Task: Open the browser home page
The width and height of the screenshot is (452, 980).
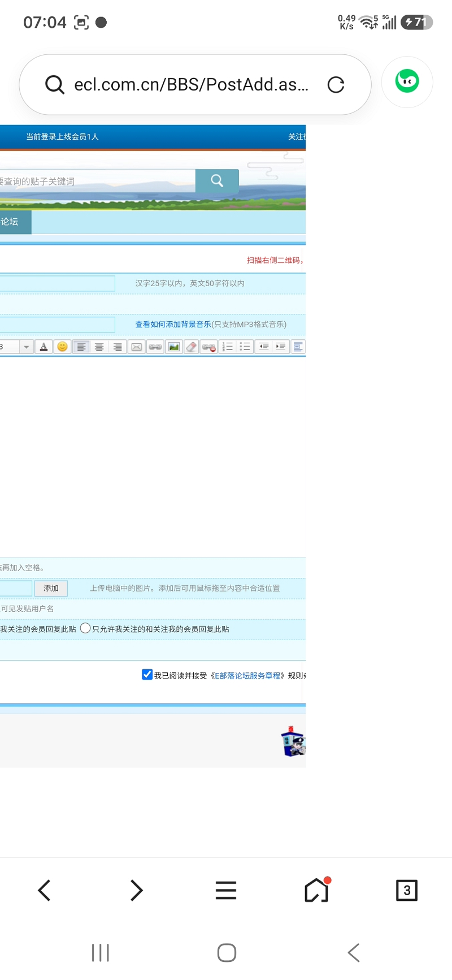Action: coord(317,890)
